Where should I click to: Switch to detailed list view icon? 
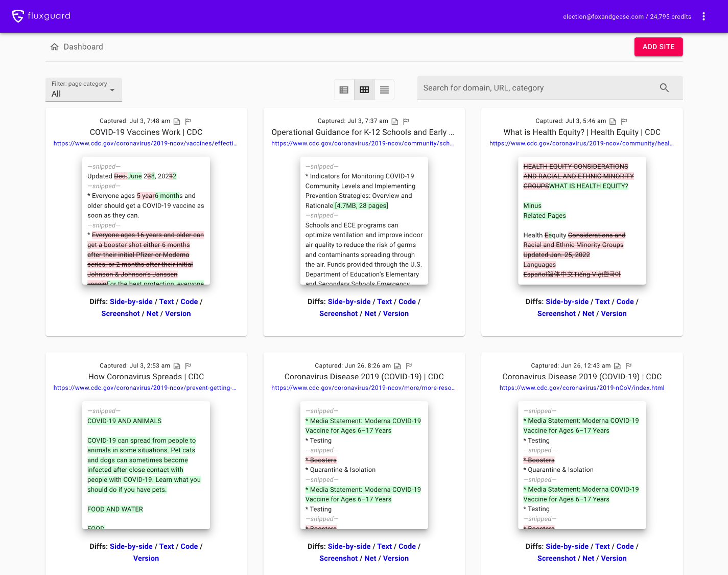pyautogui.click(x=344, y=90)
